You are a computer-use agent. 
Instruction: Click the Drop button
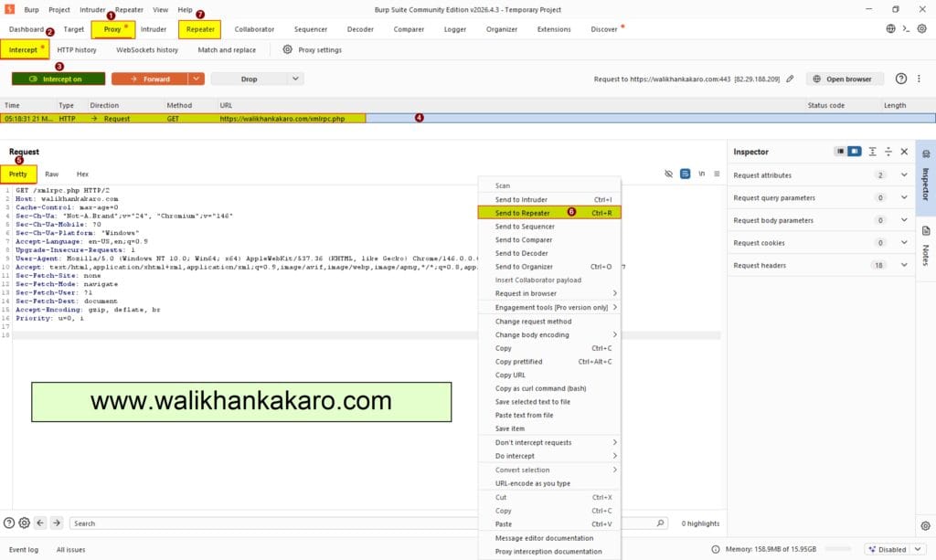[x=250, y=79]
